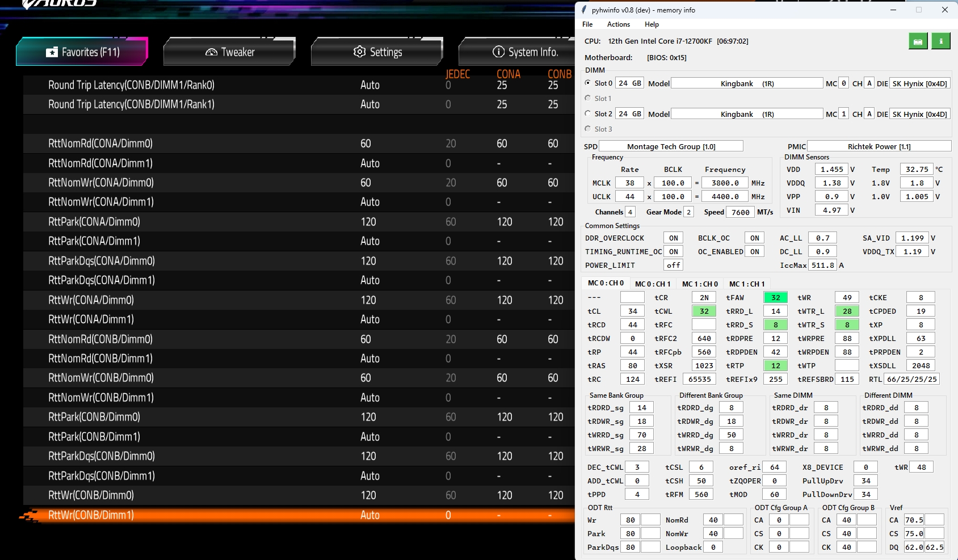Image resolution: width=958 pixels, height=560 pixels.
Task: Click the tWRRD_sg value field
Action: (x=642, y=435)
